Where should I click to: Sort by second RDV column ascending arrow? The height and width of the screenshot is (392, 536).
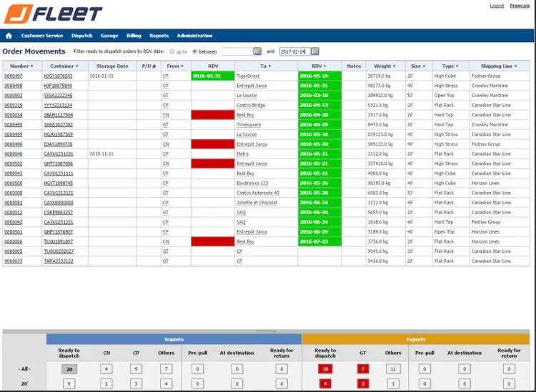(324, 66)
